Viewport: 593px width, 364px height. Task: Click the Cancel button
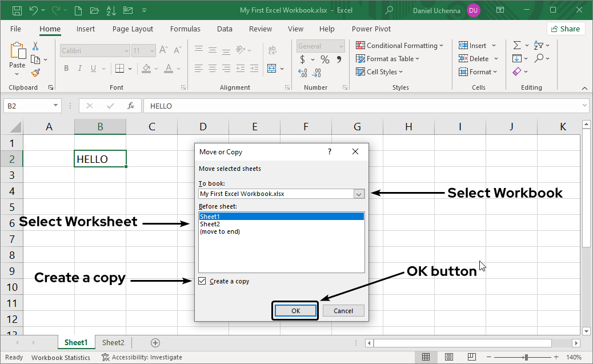pos(343,310)
